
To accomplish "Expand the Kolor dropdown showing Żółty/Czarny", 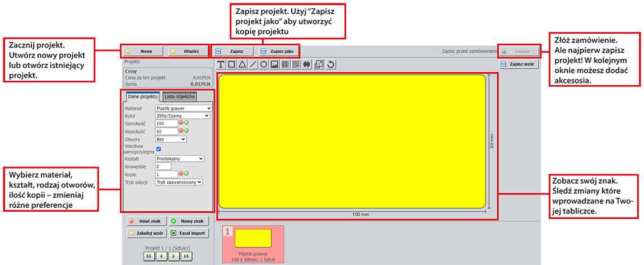I will 182,115.
